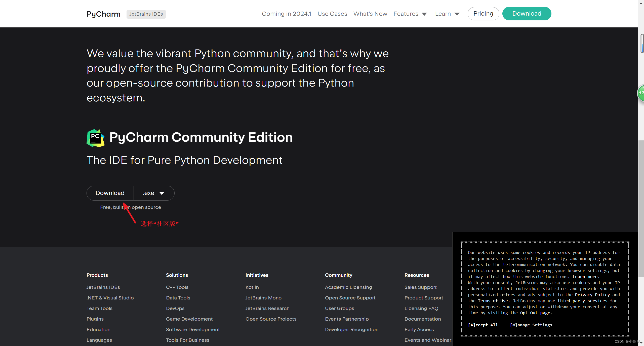The height and width of the screenshot is (346, 644).
Task: Open the Academic Licensing link
Action: [x=348, y=287]
